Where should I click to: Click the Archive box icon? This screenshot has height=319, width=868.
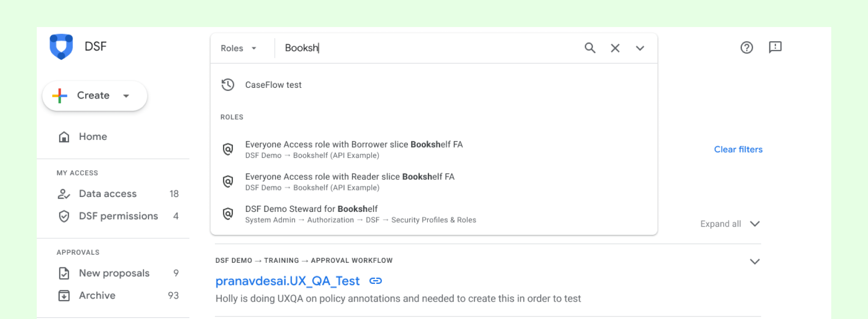pos(64,296)
